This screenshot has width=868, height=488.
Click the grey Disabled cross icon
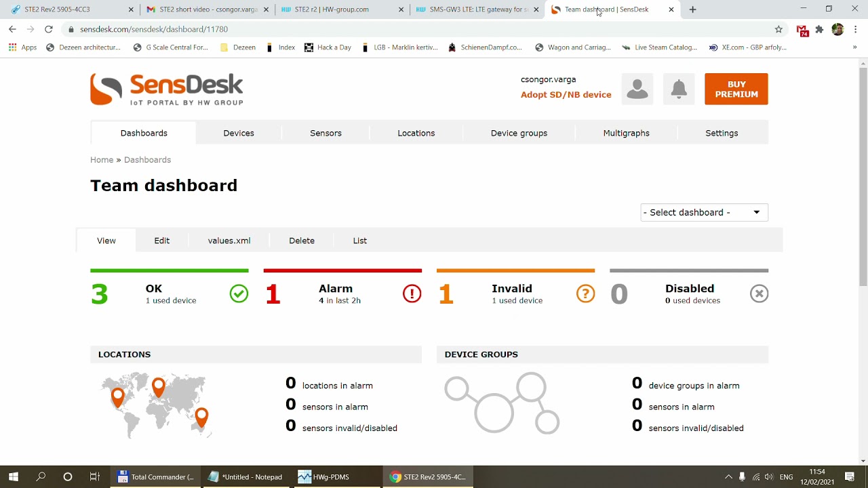coord(759,293)
